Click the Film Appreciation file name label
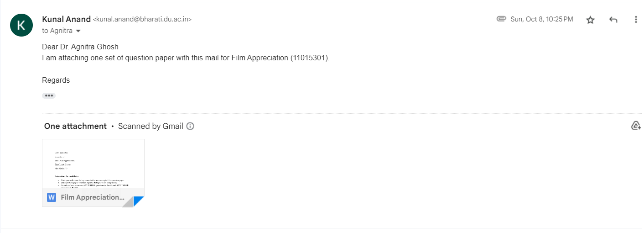This screenshot has width=644, height=233. (x=93, y=197)
